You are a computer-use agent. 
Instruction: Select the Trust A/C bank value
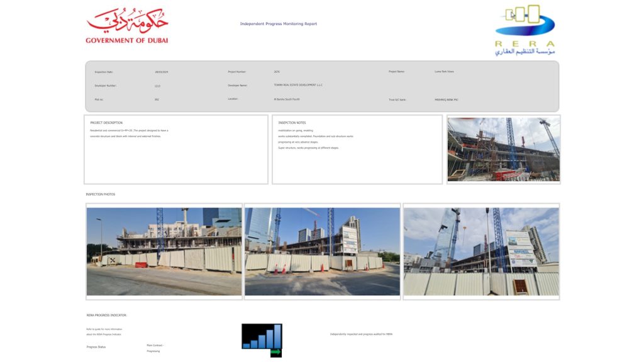click(446, 99)
